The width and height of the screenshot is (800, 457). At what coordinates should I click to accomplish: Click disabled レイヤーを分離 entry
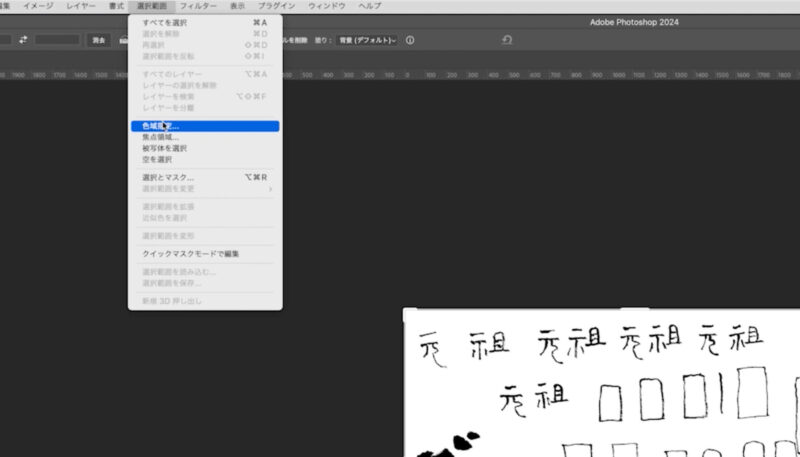[205, 108]
